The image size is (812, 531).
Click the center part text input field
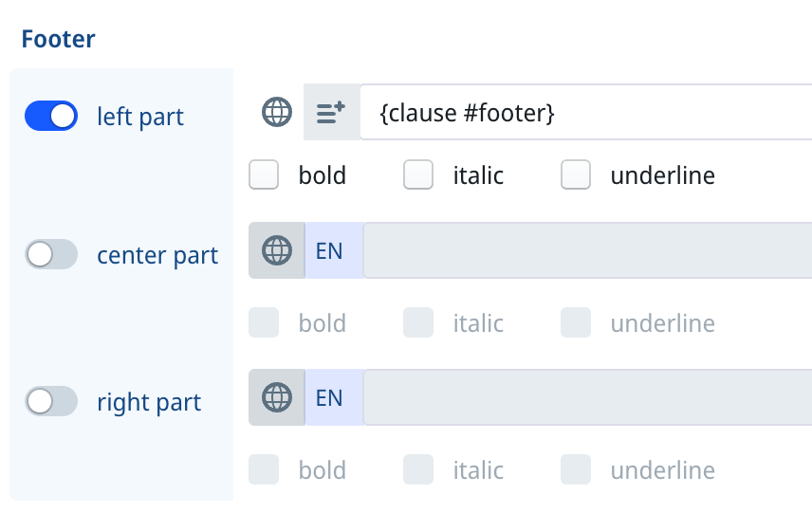pyautogui.click(x=588, y=250)
